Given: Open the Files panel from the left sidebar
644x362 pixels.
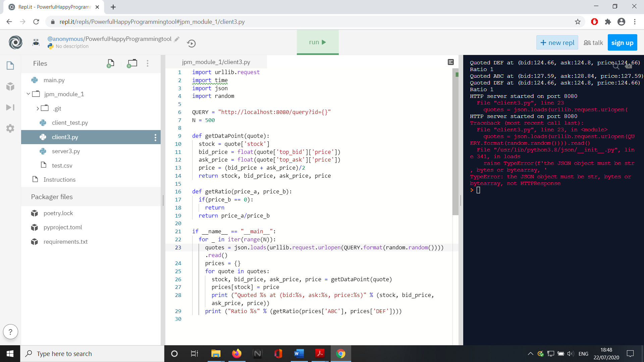Looking at the screenshot, I should coord(10,66).
